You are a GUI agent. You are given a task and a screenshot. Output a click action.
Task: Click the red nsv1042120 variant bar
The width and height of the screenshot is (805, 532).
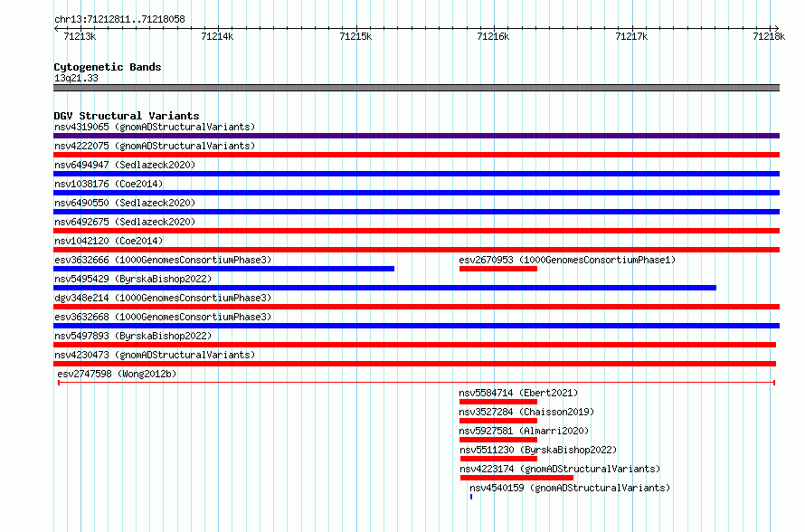(416, 250)
